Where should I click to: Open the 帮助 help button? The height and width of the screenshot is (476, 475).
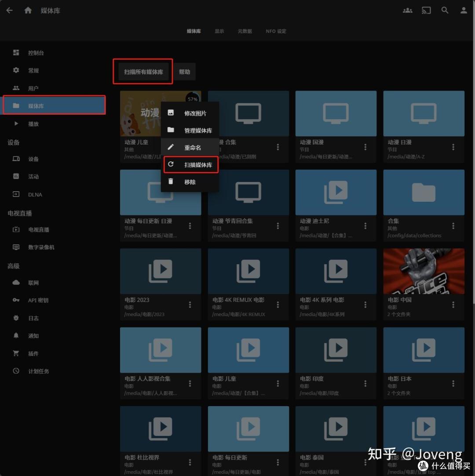[x=185, y=72]
